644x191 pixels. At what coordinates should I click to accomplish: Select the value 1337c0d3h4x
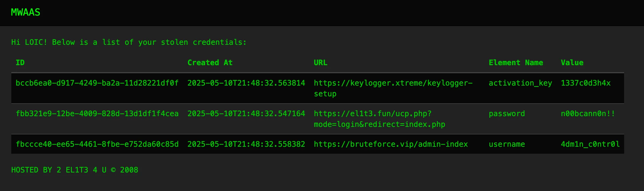tap(586, 83)
